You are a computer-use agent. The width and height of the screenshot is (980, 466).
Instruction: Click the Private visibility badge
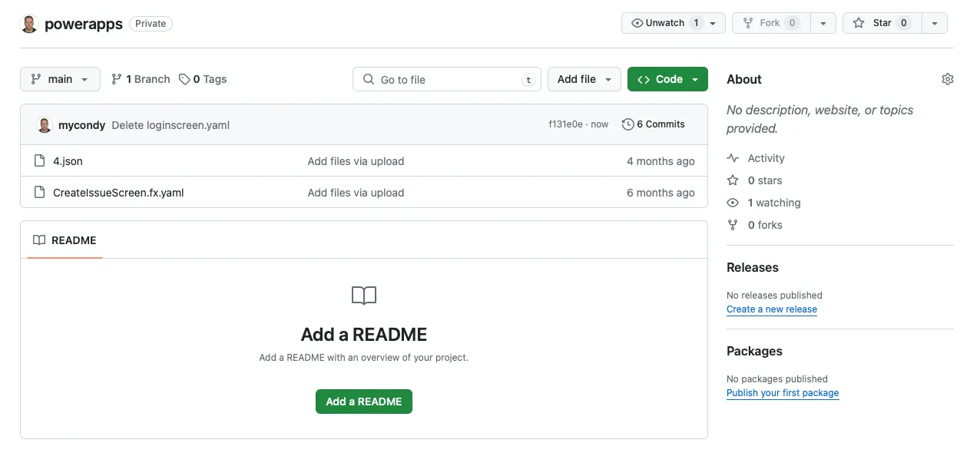[151, 24]
